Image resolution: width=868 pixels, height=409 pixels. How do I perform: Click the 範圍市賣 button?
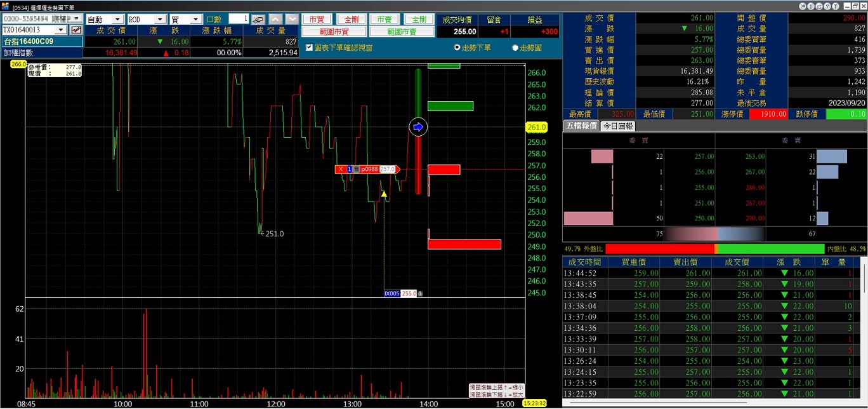click(x=402, y=32)
